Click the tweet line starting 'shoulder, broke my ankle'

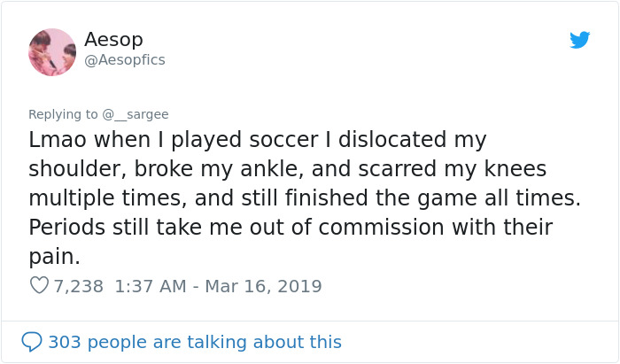pos(287,169)
